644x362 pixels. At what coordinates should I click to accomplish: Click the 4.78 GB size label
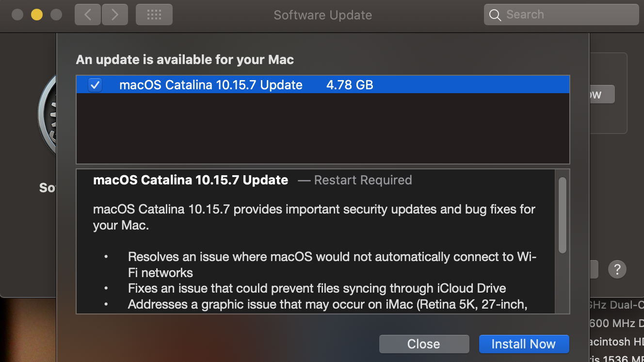tap(350, 85)
